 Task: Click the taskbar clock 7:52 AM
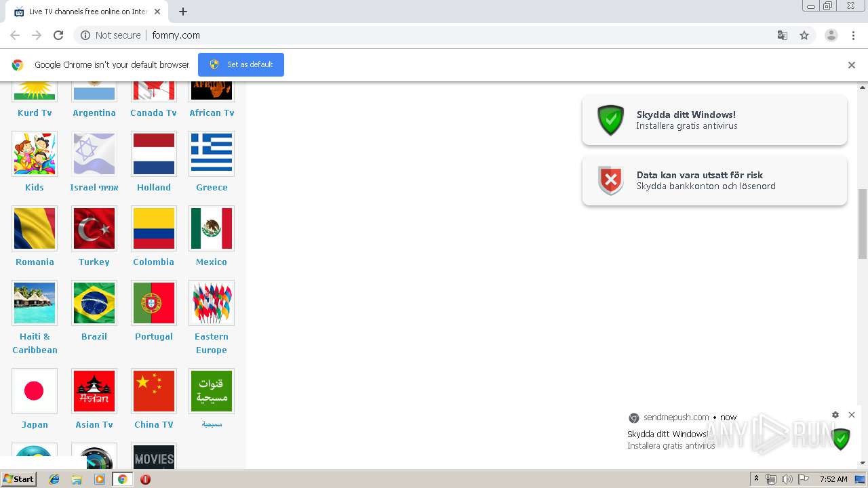[833, 479]
